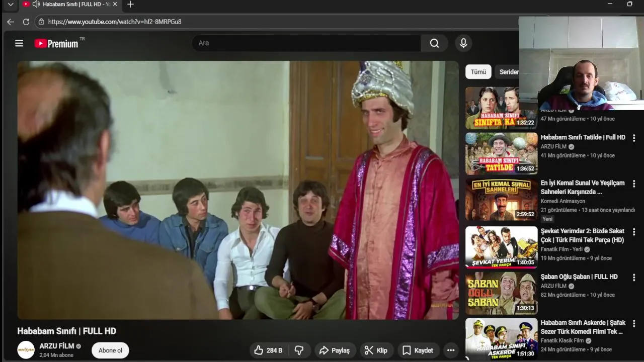Open the tab search dropdown arrow
This screenshot has height=362, width=644.
click(x=11, y=4)
